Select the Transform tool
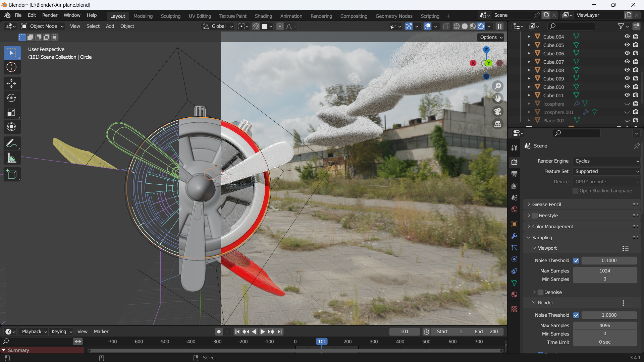The width and height of the screenshot is (644, 362). click(x=11, y=127)
